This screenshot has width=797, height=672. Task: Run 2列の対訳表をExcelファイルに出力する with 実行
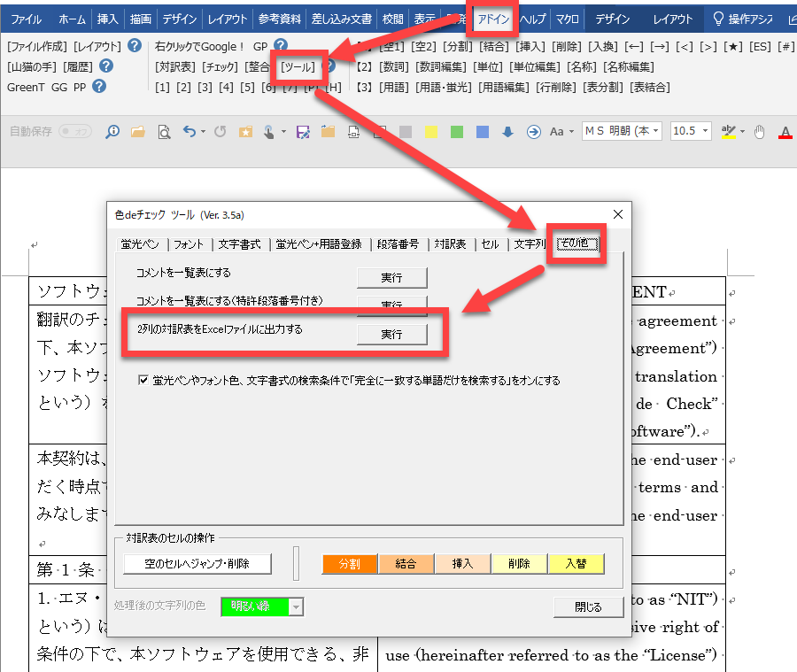(391, 334)
